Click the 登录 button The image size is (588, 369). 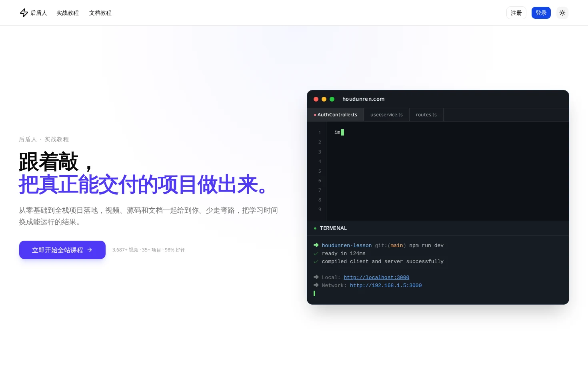(x=541, y=13)
